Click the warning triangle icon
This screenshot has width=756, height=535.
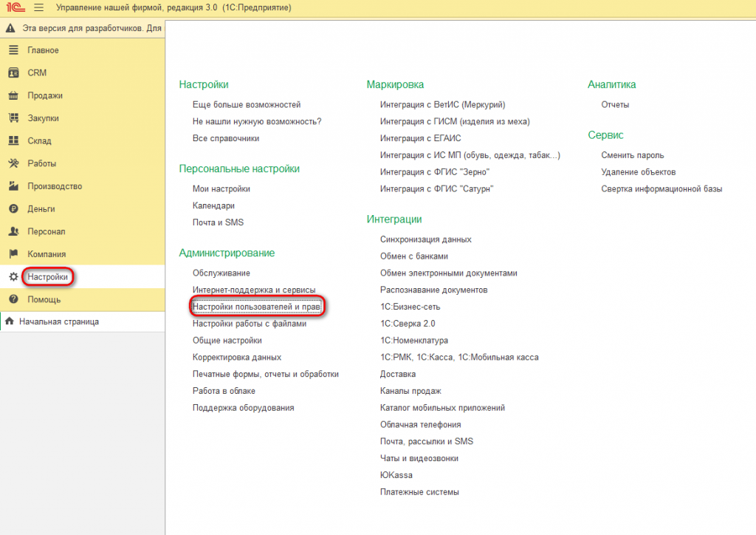pos(10,29)
